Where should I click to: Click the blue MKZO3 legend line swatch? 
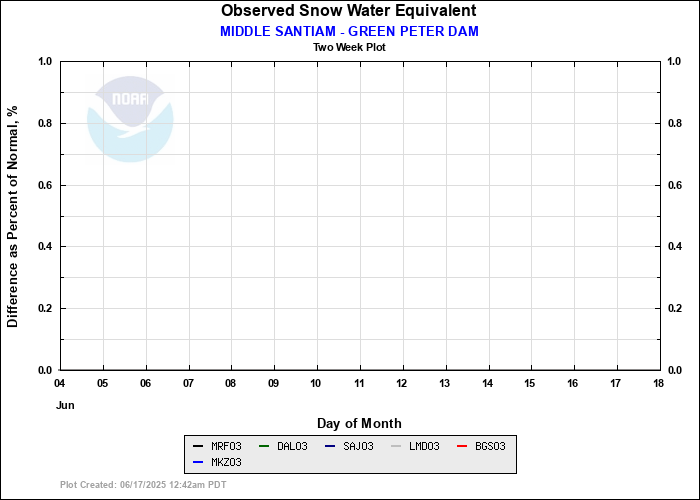point(198,462)
